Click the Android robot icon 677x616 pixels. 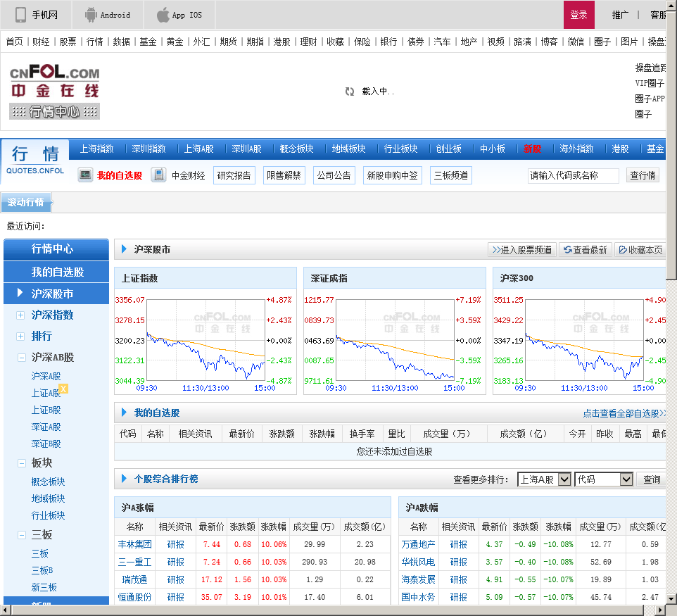point(91,15)
